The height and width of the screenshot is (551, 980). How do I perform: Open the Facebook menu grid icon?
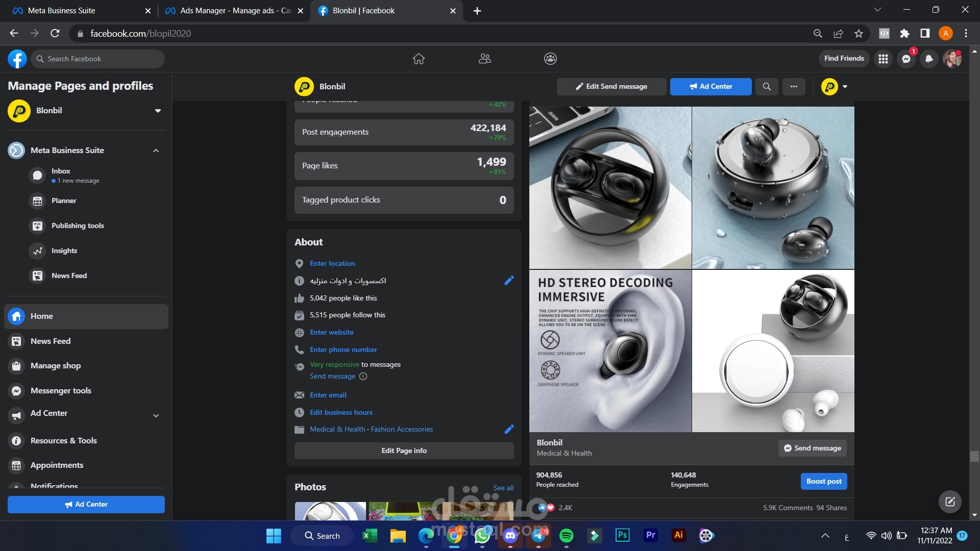(883, 59)
